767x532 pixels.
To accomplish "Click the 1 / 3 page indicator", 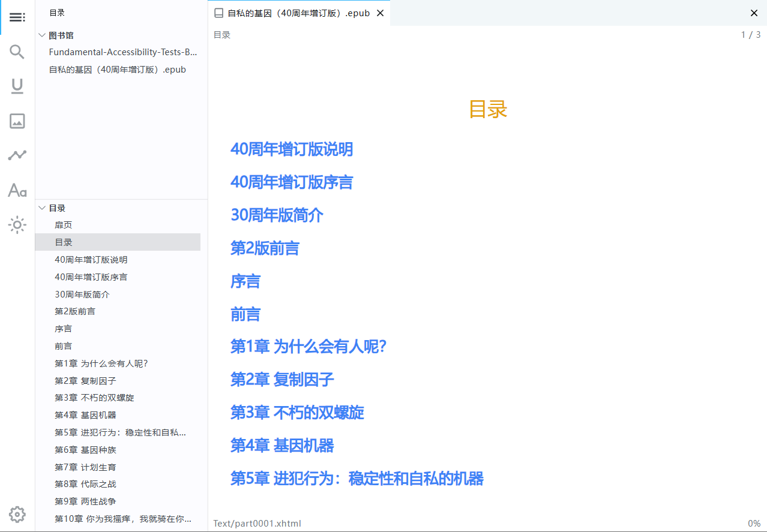I will point(751,35).
